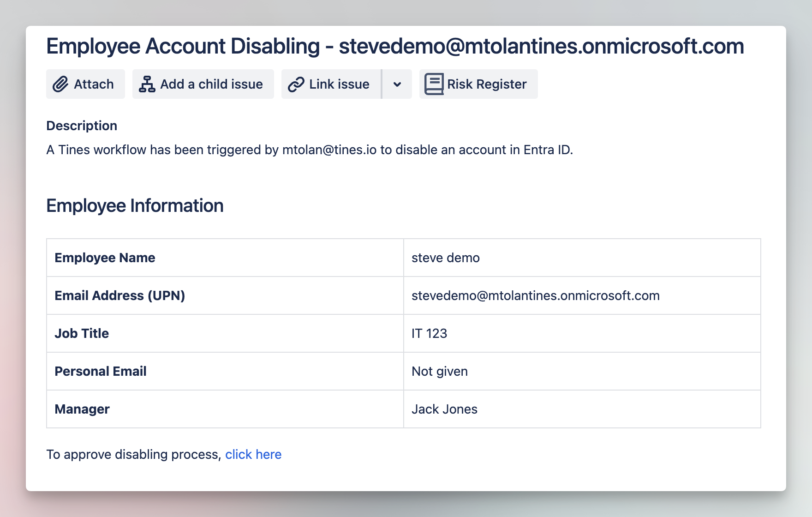Screen dimensions: 812x517
Task: Click the Risk Register book icon
Action: [x=434, y=84]
